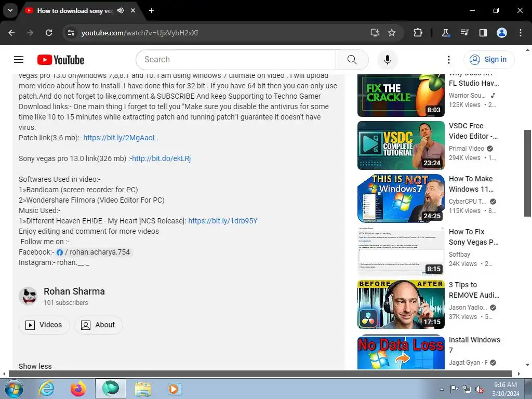Go back to previous page
Image resolution: width=532 pixels, height=399 pixels.
coord(11,33)
